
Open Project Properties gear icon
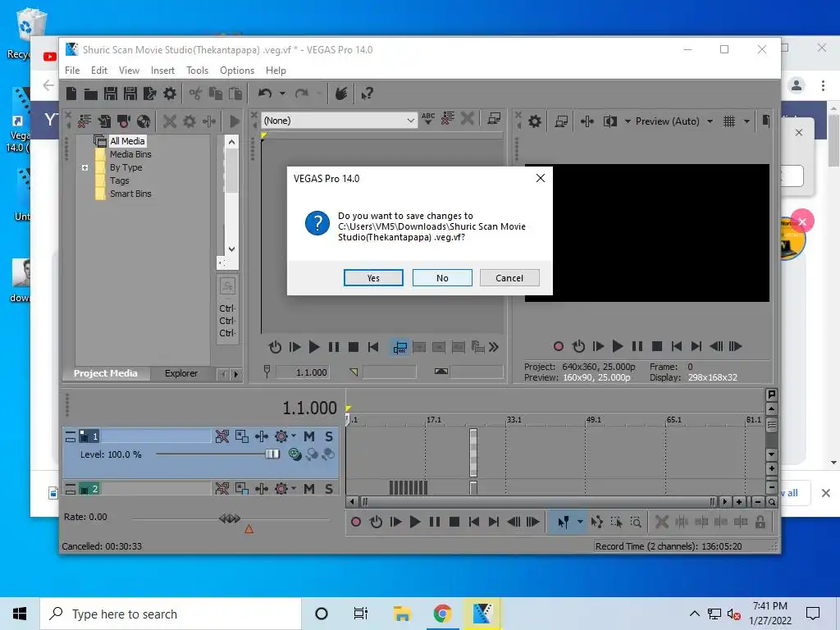point(170,94)
